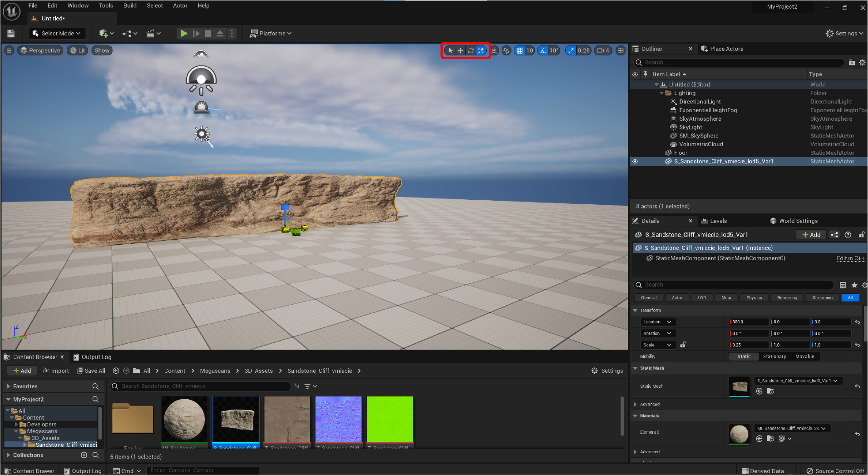
Task: Hide S_Sandstone_Cliff actor with eye toggle
Action: tap(635, 161)
